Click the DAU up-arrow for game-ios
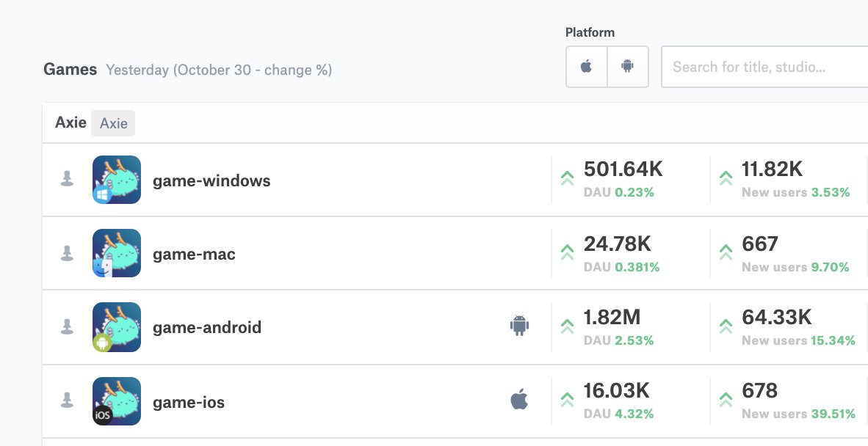868x446 pixels. click(x=567, y=399)
